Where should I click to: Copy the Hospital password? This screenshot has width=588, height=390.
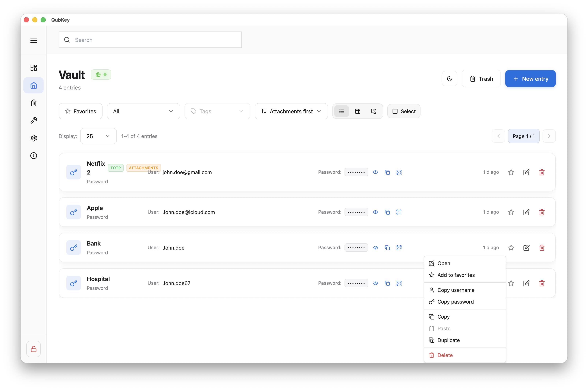pos(387,283)
